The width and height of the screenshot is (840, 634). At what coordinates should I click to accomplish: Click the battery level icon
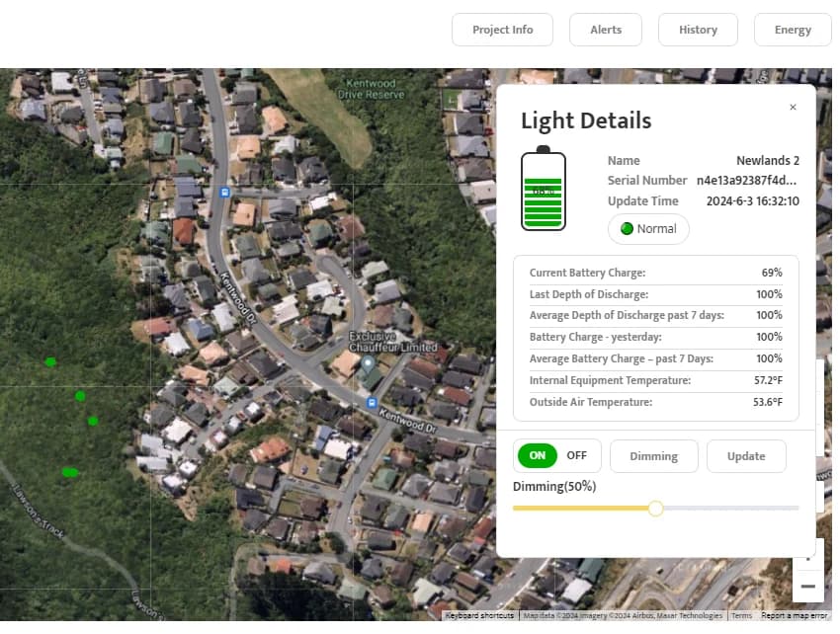[544, 188]
